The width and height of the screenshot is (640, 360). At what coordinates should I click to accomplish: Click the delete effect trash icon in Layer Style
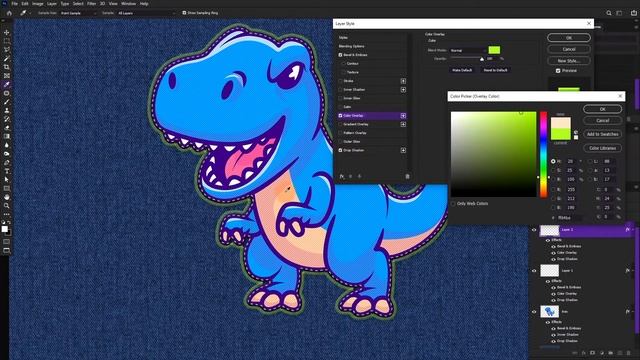click(407, 176)
